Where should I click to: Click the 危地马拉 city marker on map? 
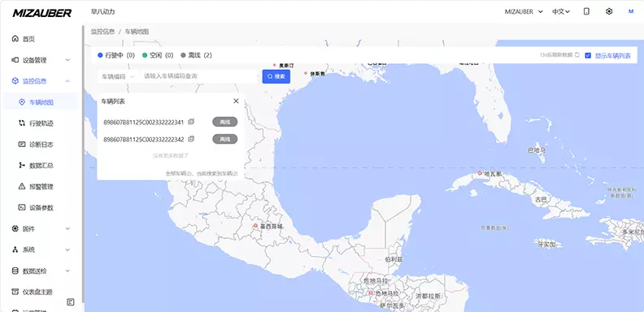pos(371,292)
